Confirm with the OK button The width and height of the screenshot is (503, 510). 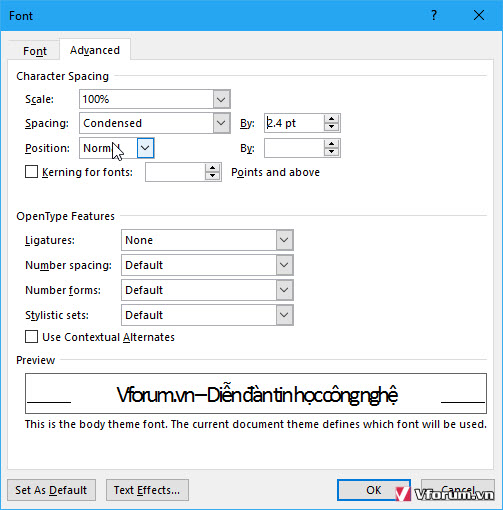[374, 490]
